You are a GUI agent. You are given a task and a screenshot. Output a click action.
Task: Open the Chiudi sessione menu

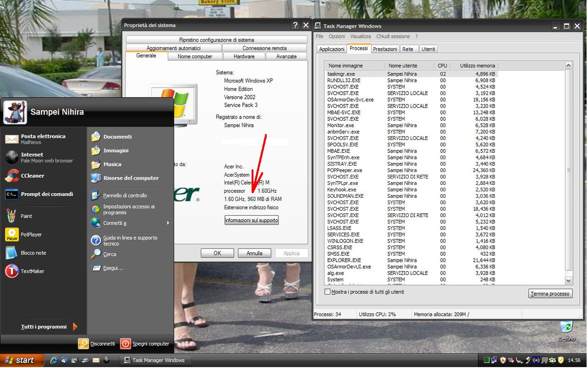pyautogui.click(x=393, y=36)
